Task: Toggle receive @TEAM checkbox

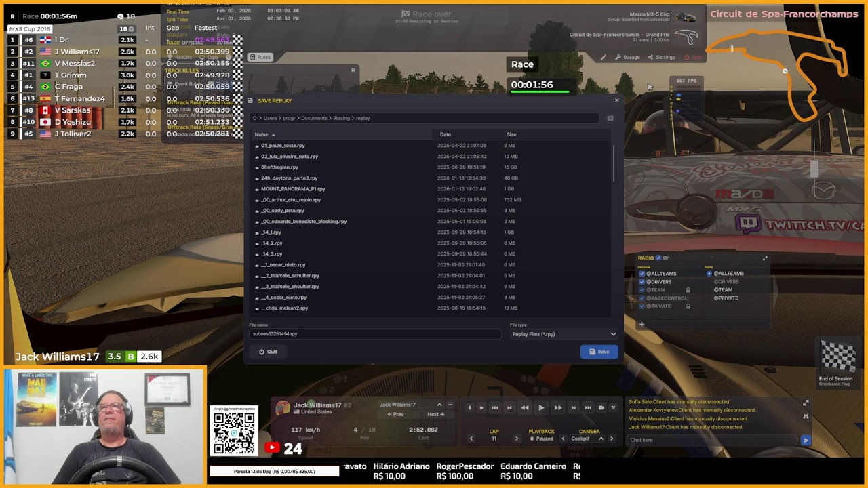Action: tap(642, 289)
